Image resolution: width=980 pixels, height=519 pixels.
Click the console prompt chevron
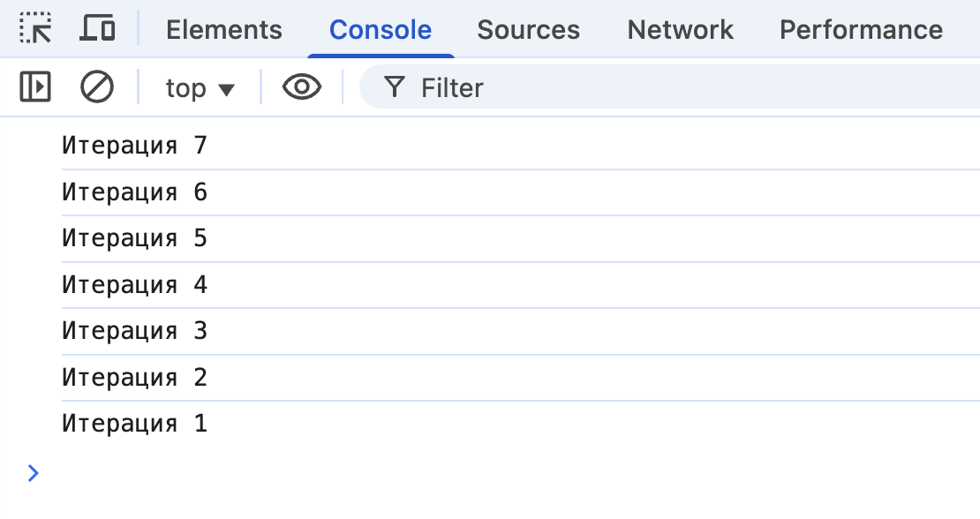click(34, 473)
